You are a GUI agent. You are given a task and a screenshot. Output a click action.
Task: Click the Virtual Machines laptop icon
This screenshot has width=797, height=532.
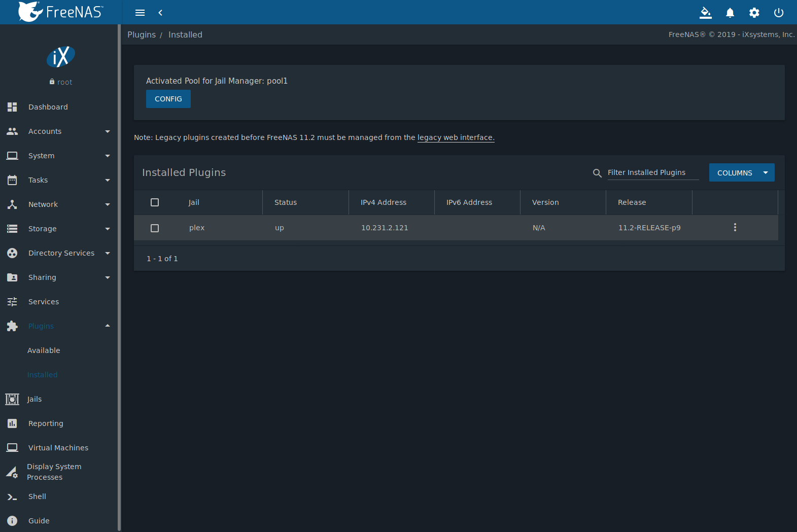(x=12, y=448)
